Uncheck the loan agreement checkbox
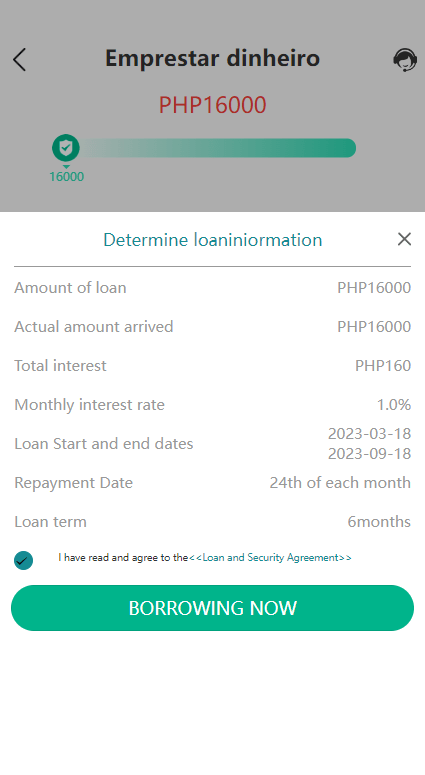Image resolution: width=425 pixels, height=775 pixels. [x=23, y=560]
